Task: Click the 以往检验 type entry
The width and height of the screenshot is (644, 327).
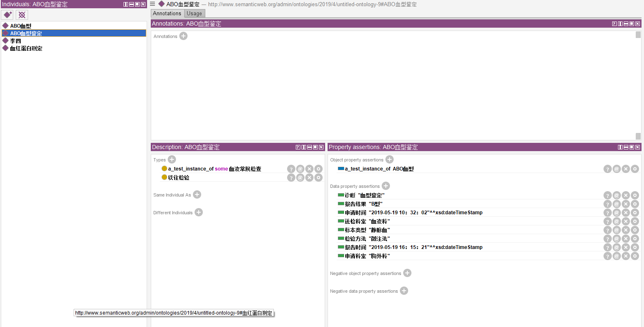Action: [x=178, y=178]
